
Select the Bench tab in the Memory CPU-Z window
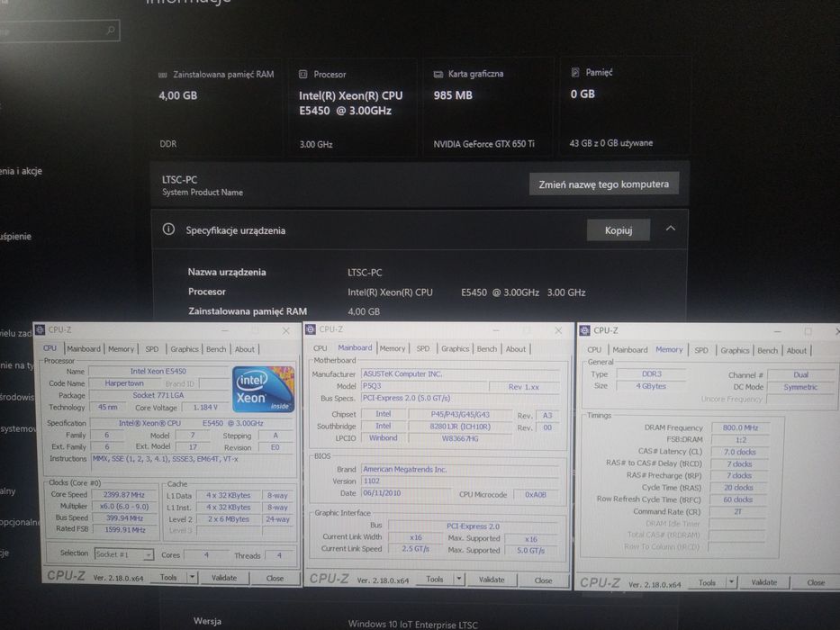point(767,350)
